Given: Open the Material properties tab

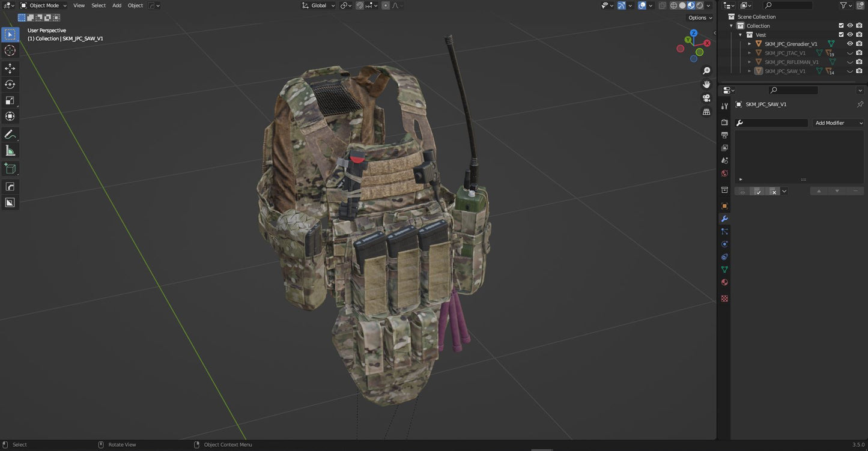Looking at the screenshot, I should click(x=724, y=282).
